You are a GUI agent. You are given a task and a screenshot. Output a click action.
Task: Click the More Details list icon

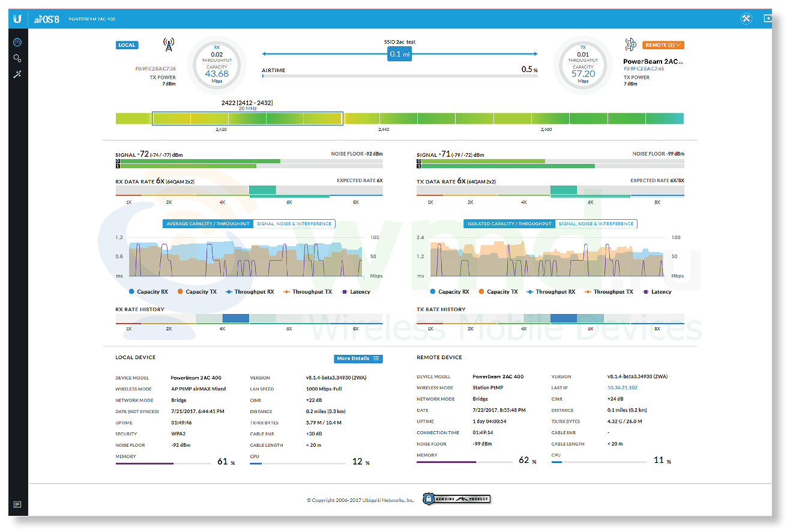pyautogui.click(x=376, y=358)
